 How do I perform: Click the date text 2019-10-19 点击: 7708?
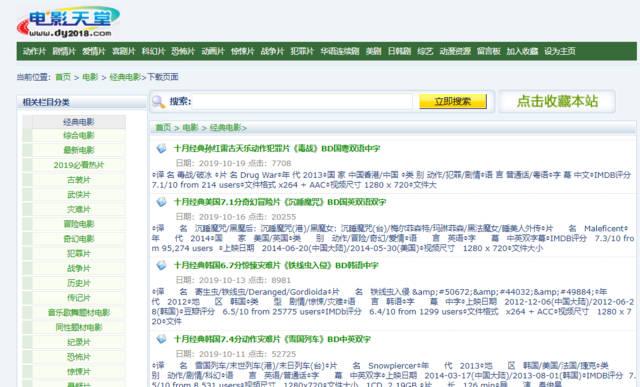[233, 163]
